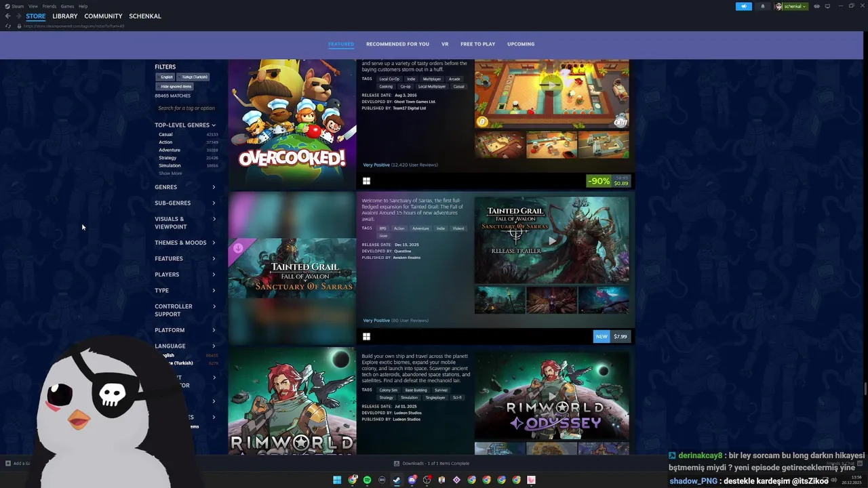Viewport: 868px width, 488px height.
Task: Open Spotify from the taskbar
Action: tap(367, 480)
